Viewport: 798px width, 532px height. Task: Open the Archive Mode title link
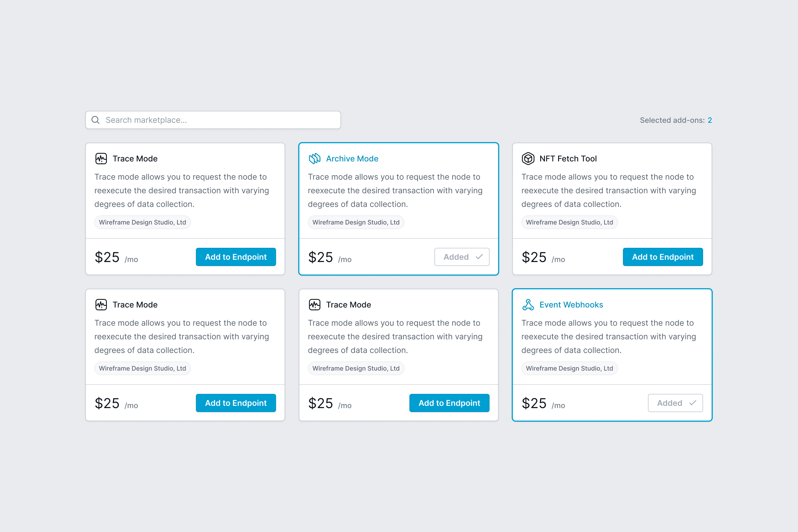352,159
